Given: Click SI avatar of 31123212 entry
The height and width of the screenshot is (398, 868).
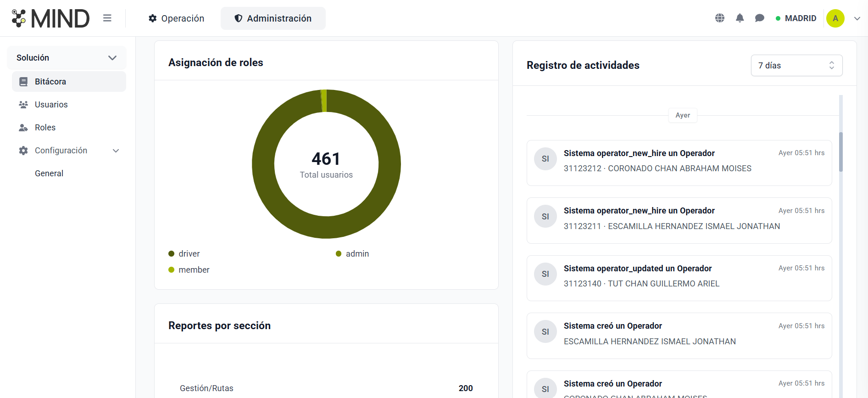Looking at the screenshot, I should pos(545,159).
